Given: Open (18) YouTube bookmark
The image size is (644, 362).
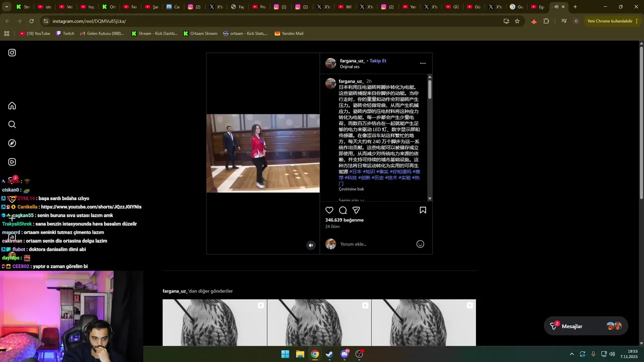Looking at the screenshot, I should coord(35,34).
